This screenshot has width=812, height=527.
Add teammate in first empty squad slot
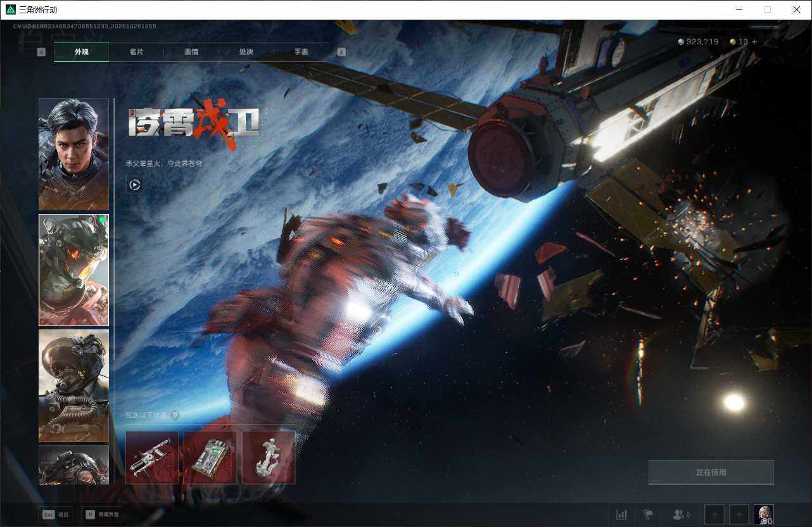[714, 514]
